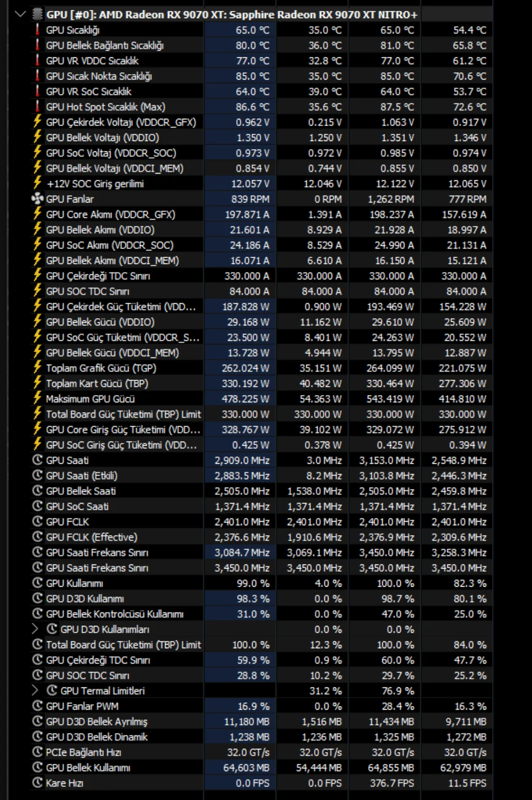Select the GPU SOC TDC Sınırı ampere row label
The image size is (532, 800).
tap(88, 291)
